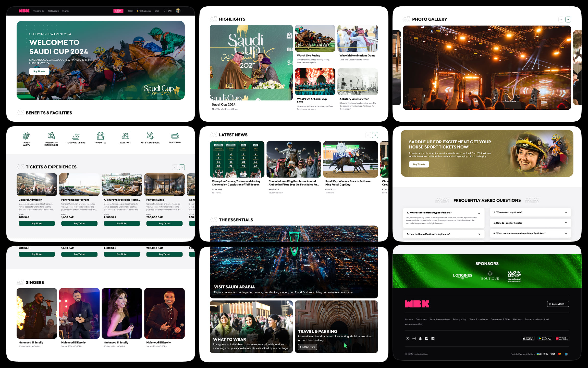Open the English | SAR language selector
588x368 pixels.
pos(558,304)
